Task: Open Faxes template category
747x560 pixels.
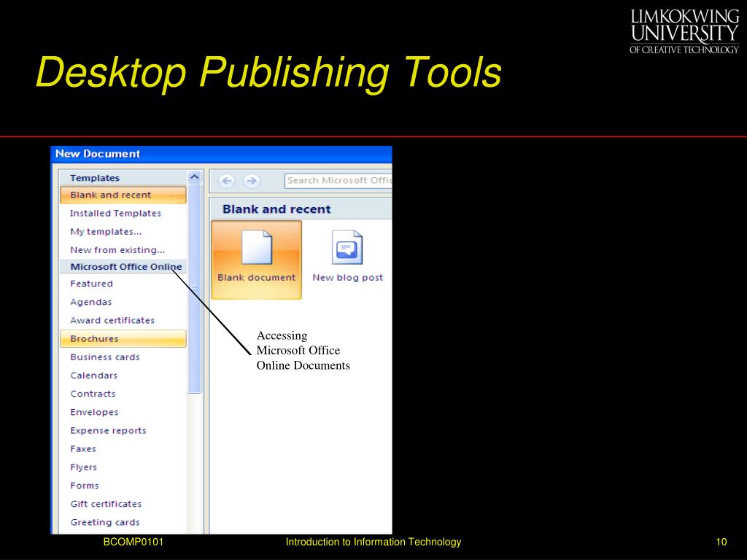Action: (x=83, y=448)
